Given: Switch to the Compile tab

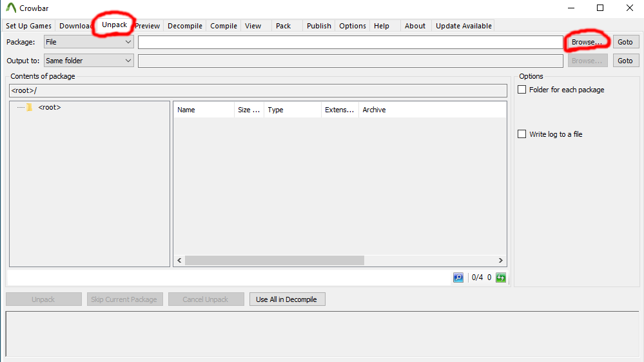Looking at the screenshot, I should pos(224,26).
